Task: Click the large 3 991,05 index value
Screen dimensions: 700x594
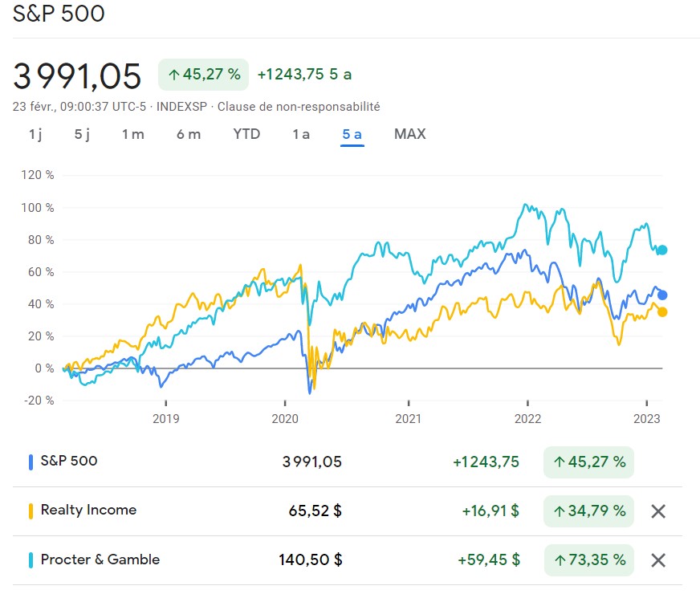Action: coord(77,76)
